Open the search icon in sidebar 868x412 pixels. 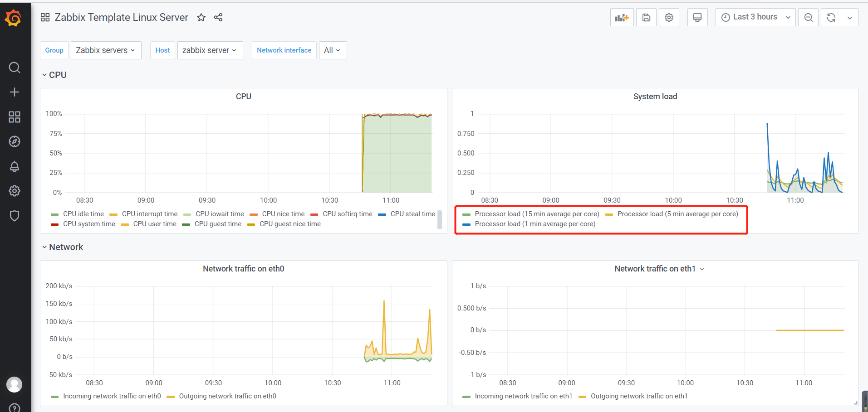click(x=15, y=68)
